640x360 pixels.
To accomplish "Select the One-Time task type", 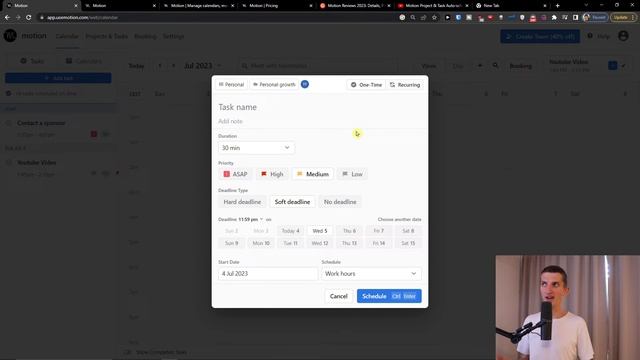I will (x=366, y=84).
